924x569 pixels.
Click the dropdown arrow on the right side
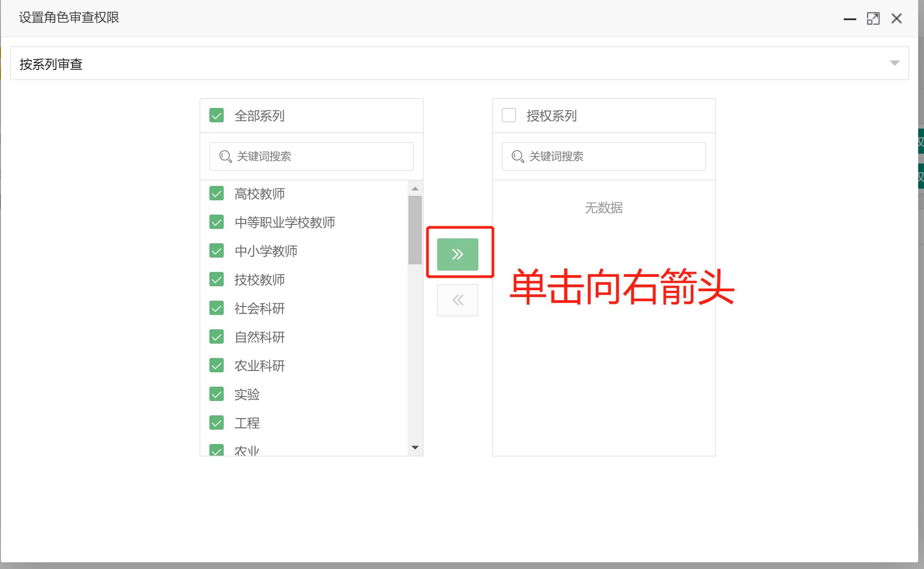894,63
